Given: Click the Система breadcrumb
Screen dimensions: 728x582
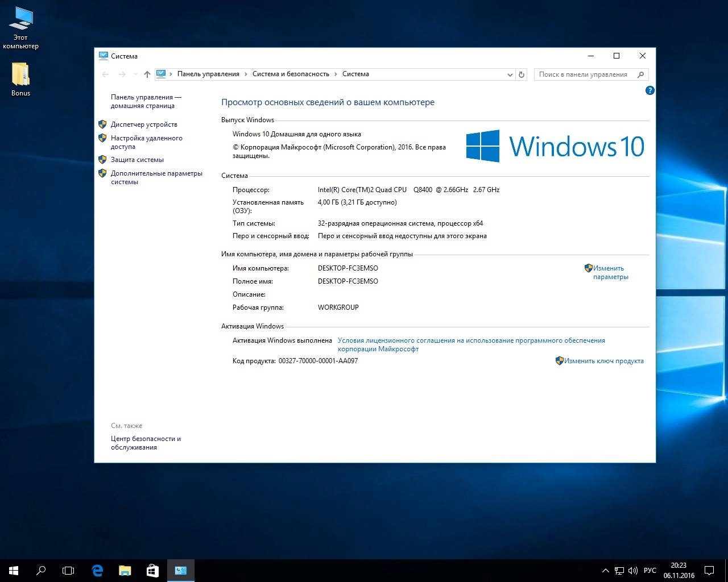Looking at the screenshot, I should pyautogui.click(x=355, y=74).
